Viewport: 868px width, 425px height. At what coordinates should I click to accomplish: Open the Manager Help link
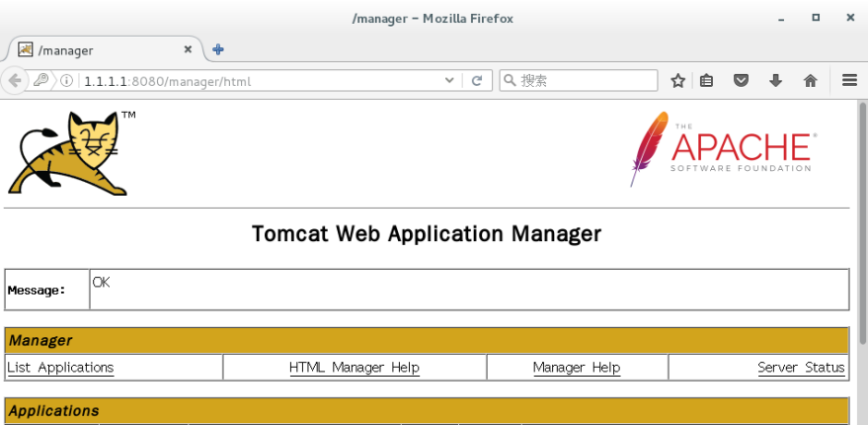(576, 368)
